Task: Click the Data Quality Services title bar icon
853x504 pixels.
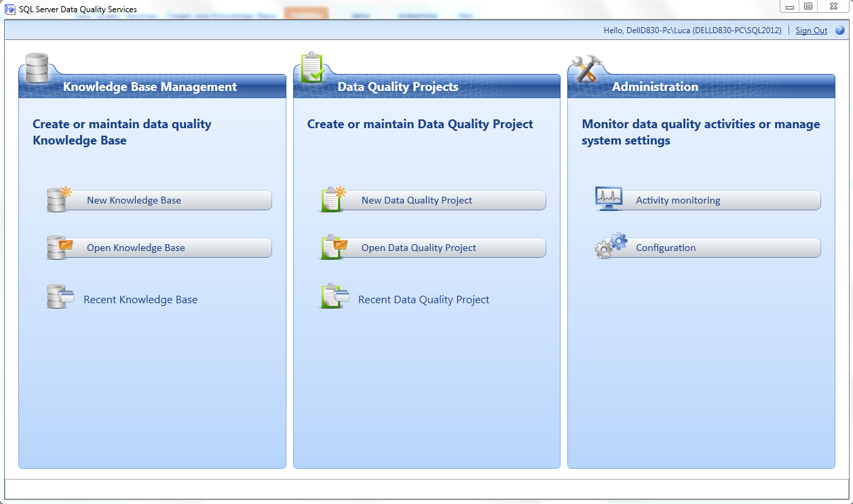Action: tap(10, 9)
